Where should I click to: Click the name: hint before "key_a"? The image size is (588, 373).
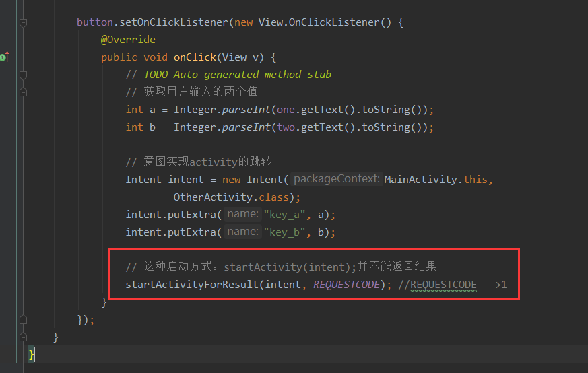click(x=242, y=214)
